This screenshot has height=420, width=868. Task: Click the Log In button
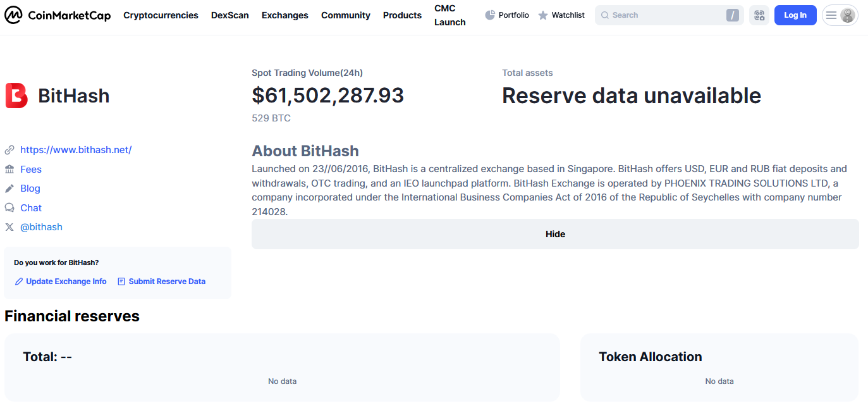coord(795,15)
